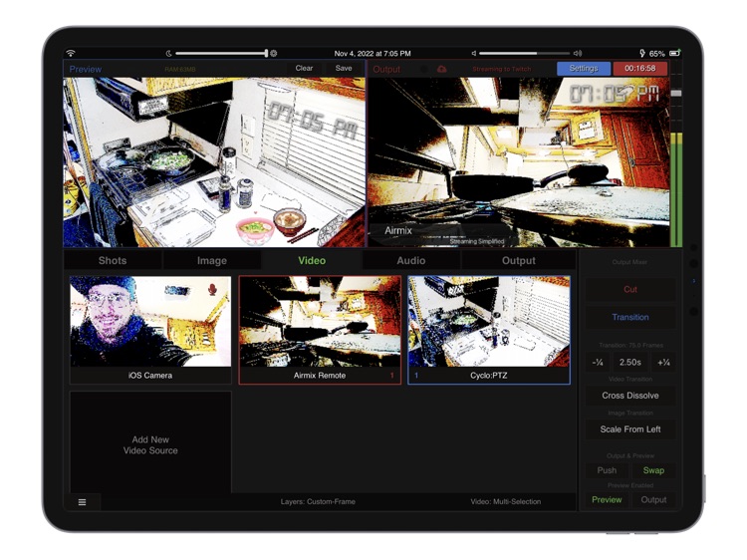Open the Scale From Left image transition selector
Viewport: 747px width, 560px height.
point(630,429)
